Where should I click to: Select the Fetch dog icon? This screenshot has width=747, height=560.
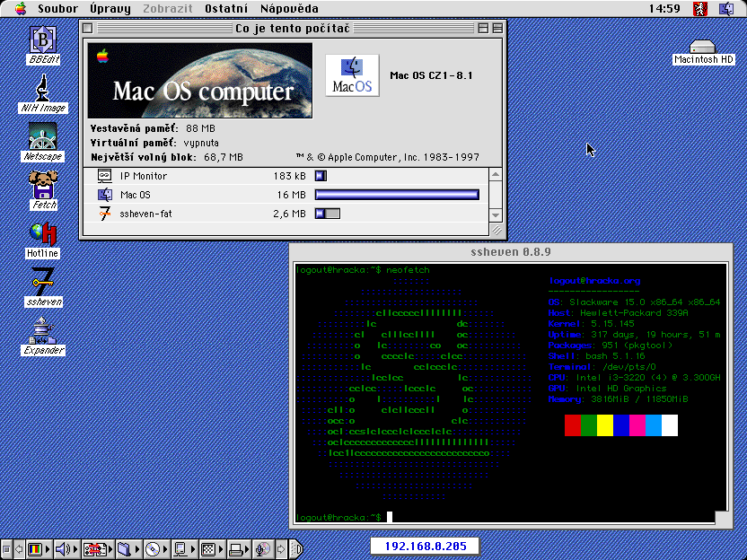tap(42, 185)
